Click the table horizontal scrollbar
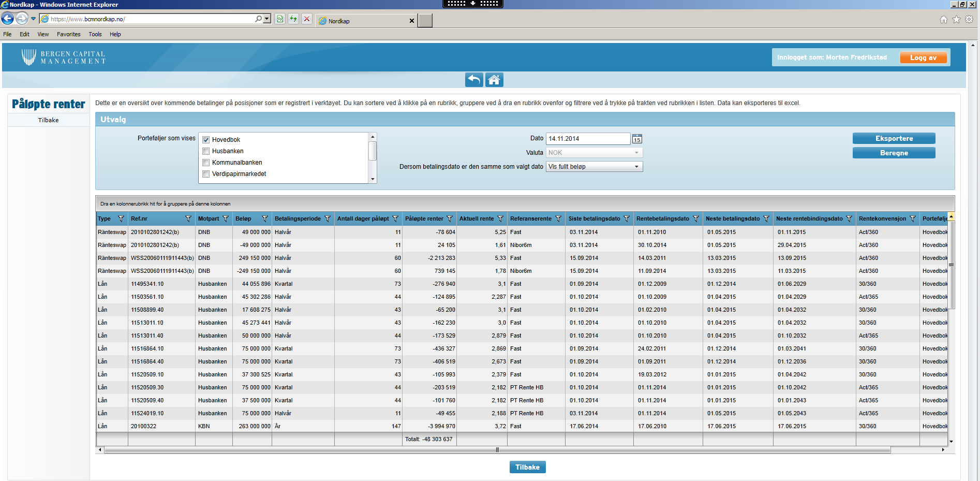This screenshot has height=481, width=980. click(497, 450)
